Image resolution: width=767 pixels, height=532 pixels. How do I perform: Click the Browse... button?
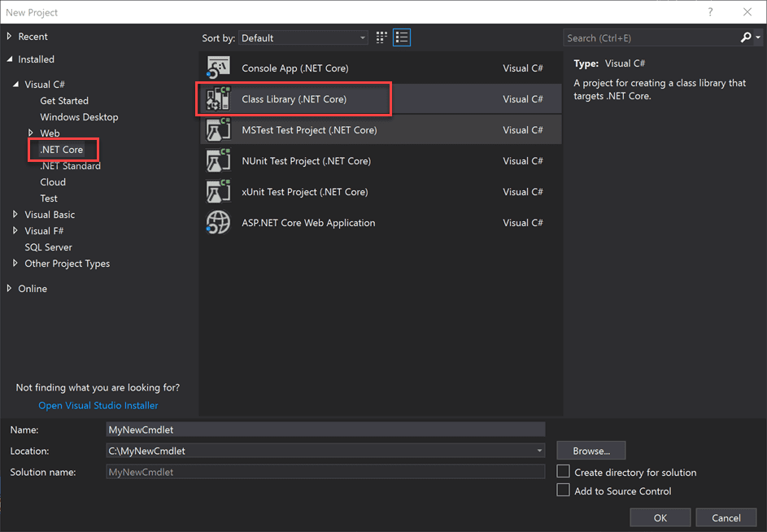pyautogui.click(x=591, y=451)
